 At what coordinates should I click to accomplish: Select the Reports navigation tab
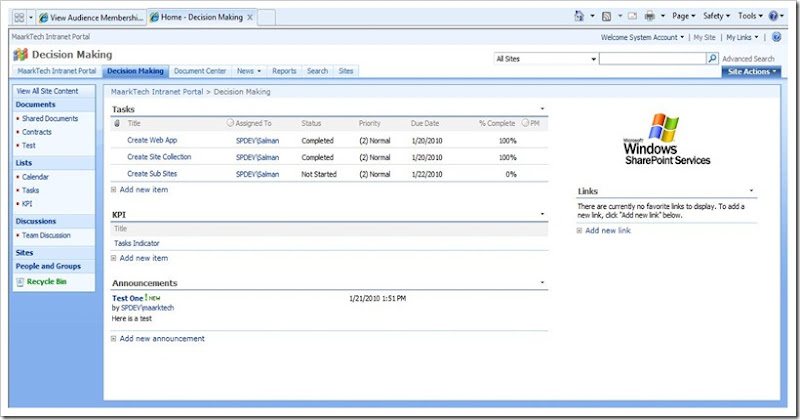click(284, 71)
